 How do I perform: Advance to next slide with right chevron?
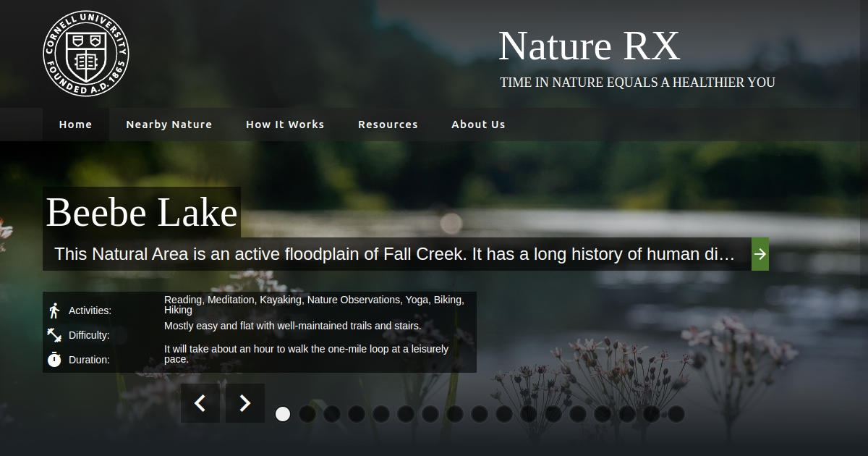click(x=245, y=403)
